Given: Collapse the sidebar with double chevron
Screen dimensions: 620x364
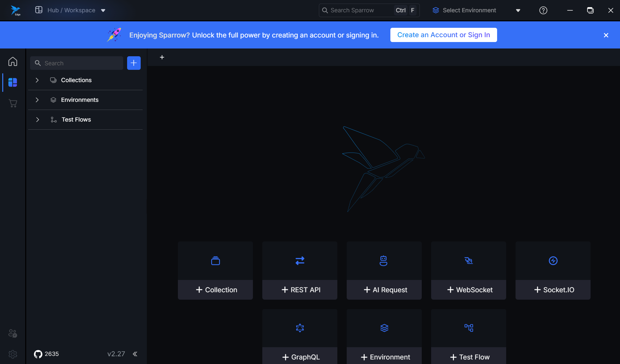Looking at the screenshot, I should pyautogui.click(x=135, y=354).
